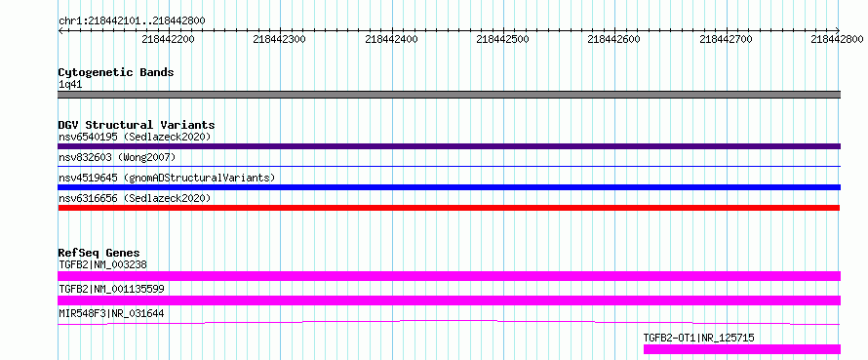This screenshot has width=868, height=360.
Task: Select the RefSeq Genes track title
Action: click(x=99, y=253)
